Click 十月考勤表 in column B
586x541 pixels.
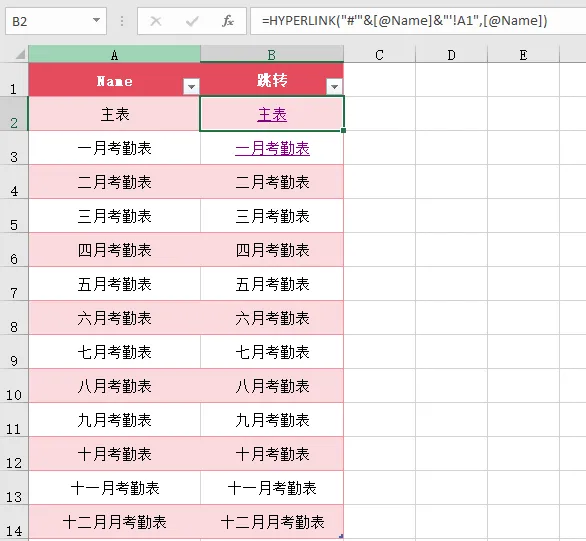click(272, 454)
